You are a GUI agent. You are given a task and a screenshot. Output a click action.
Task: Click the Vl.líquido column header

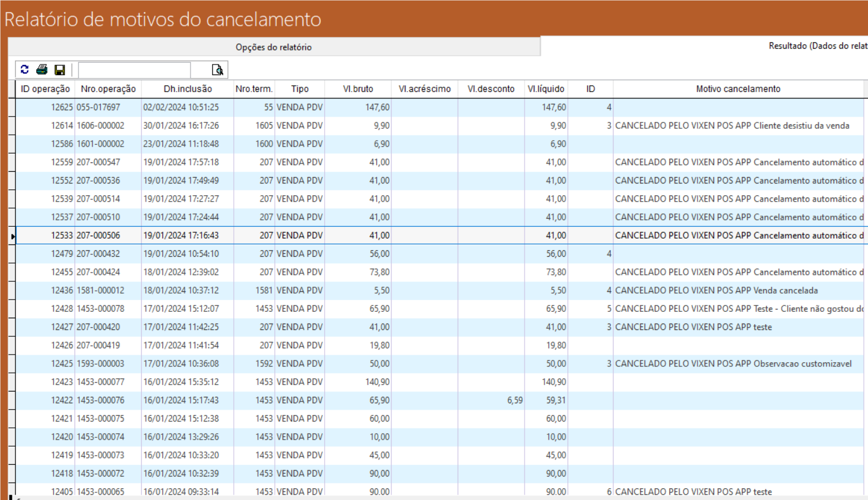click(x=546, y=89)
